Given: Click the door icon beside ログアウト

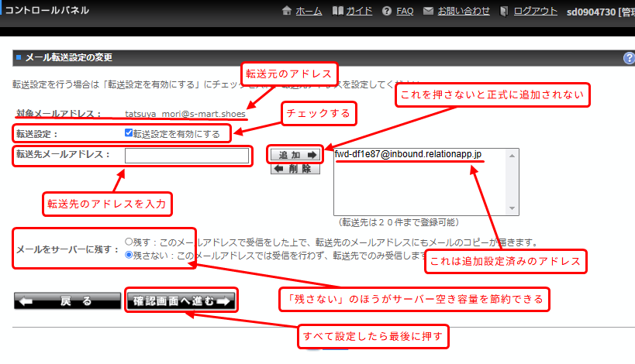Looking at the screenshot, I should pos(506,11).
